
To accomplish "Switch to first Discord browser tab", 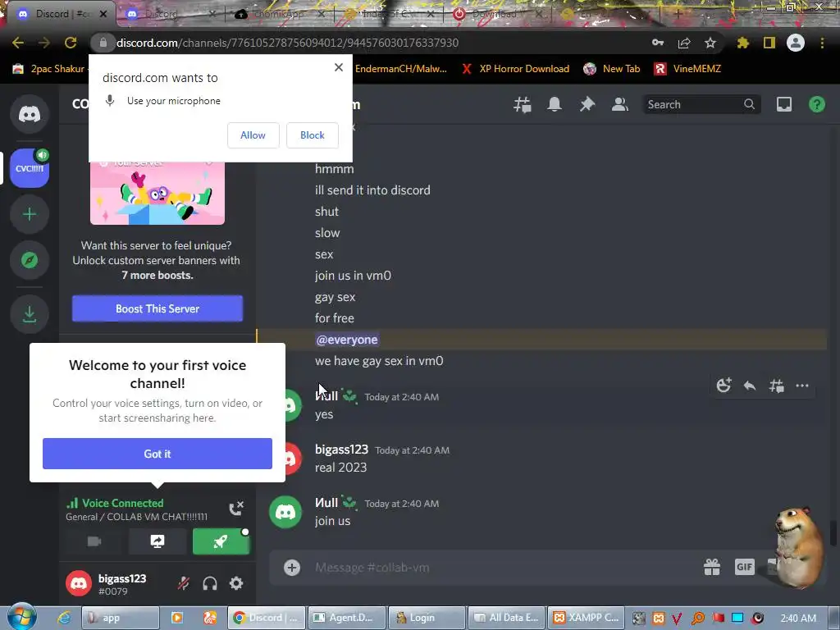I will [x=60, y=14].
